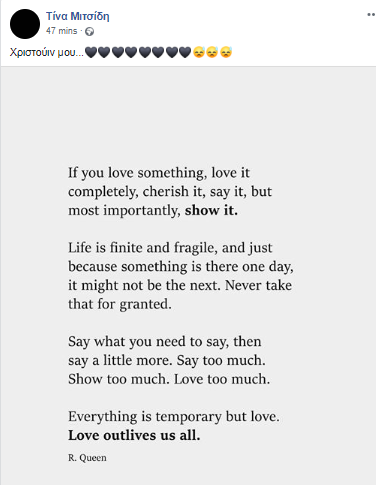Click the bold 'show it.' text
The width and height of the screenshot is (376, 485).
tap(211, 210)
